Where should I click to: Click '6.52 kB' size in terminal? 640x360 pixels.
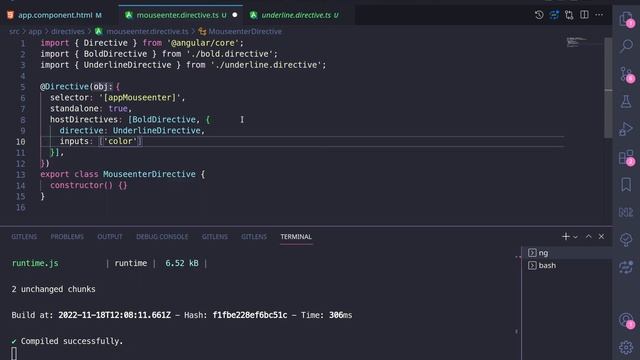(182, 263)
